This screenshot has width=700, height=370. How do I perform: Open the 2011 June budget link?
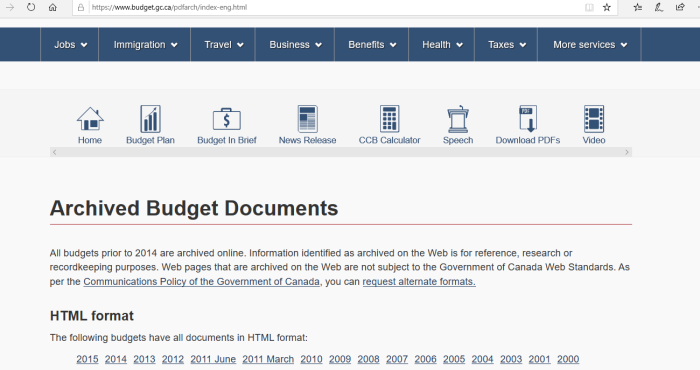click(213, 359)
